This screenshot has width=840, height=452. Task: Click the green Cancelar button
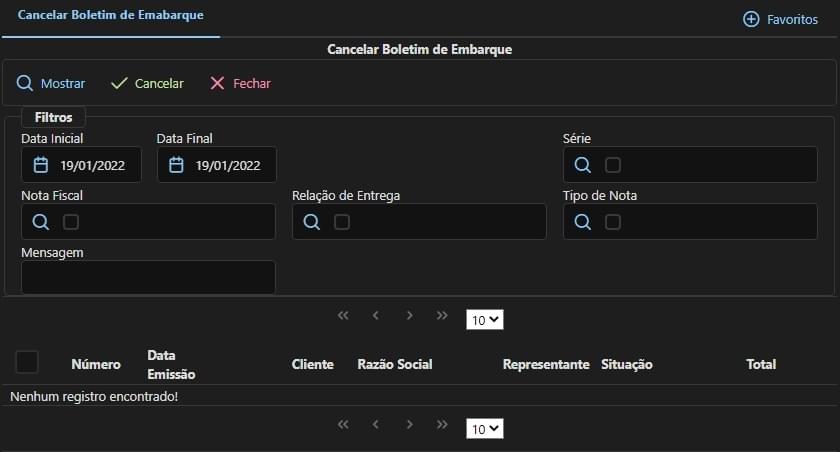tap(147, 84)
